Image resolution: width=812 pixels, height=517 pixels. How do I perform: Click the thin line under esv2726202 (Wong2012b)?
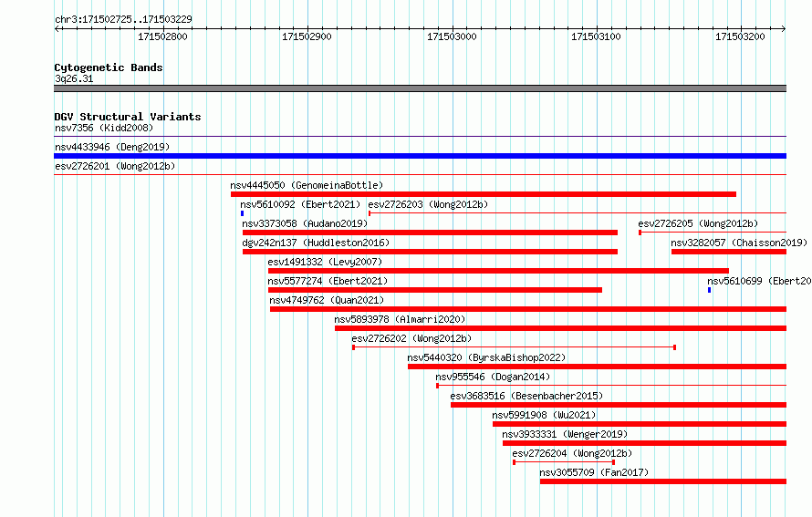tap(515, 347)
